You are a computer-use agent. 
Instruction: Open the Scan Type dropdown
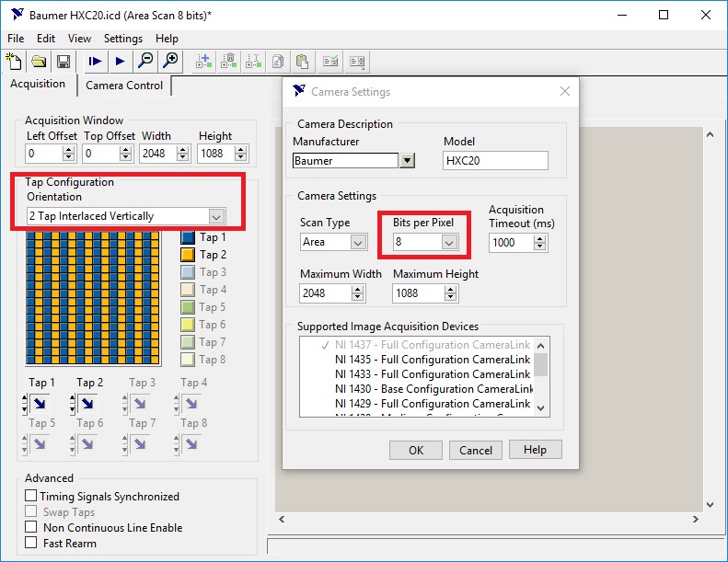358,243
